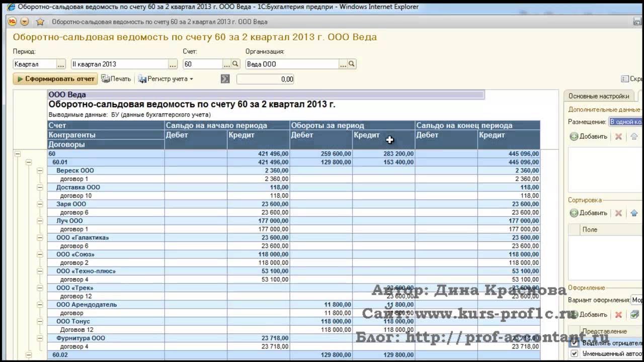Click Сформировать отчет button
644x362 pixels.
(55, 79)
